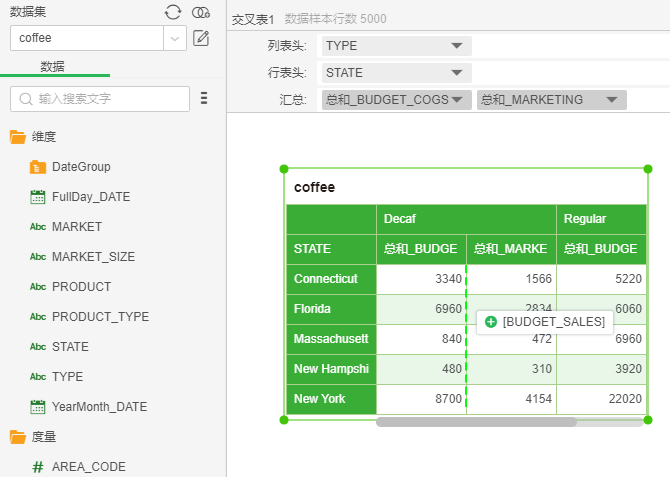
Task: Open the three-dot options menu by search
Action: (204, 98)
